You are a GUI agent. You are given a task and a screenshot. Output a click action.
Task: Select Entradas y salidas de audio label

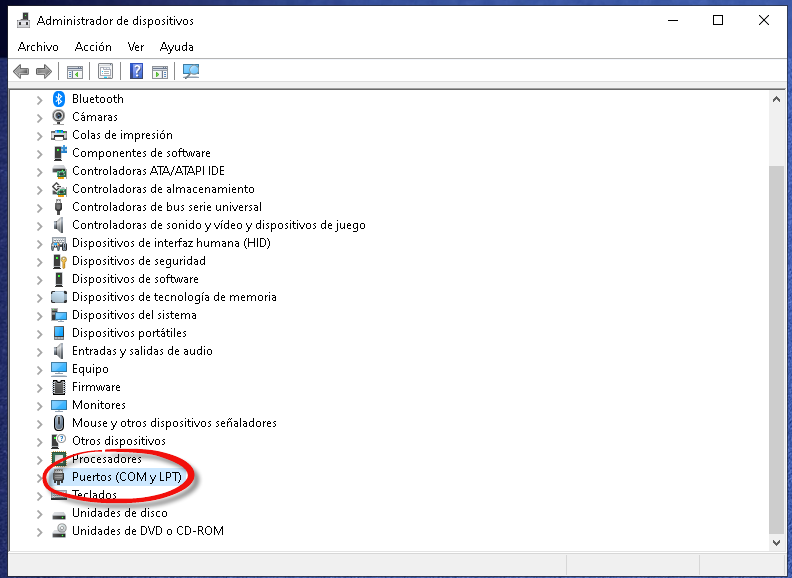[142, 351]
